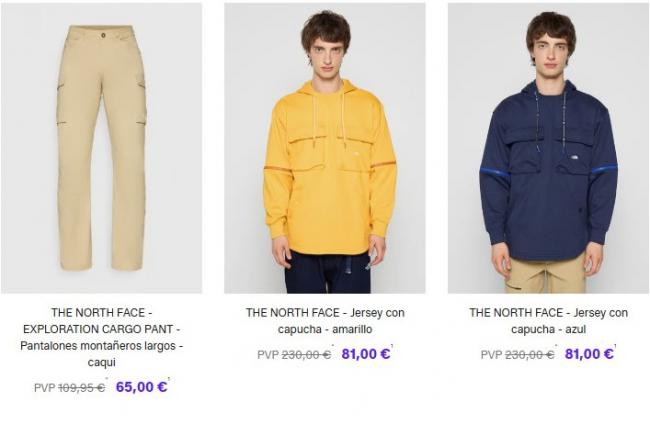Image resolution: width=650 pixels, height=424 pixels.
Task: Click the PVP label under the azul jersey
Action: click(492, 355)
